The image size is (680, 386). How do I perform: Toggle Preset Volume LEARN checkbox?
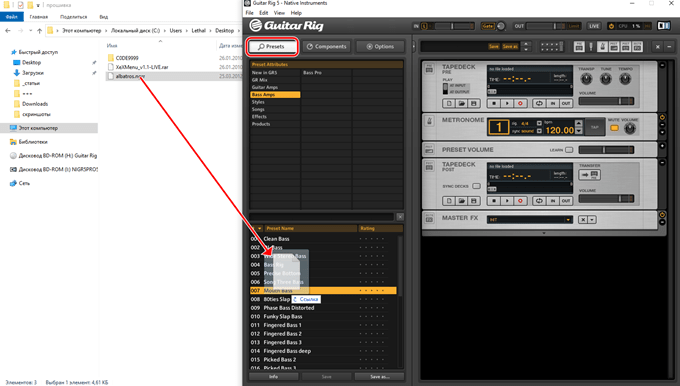pos(569,150)
